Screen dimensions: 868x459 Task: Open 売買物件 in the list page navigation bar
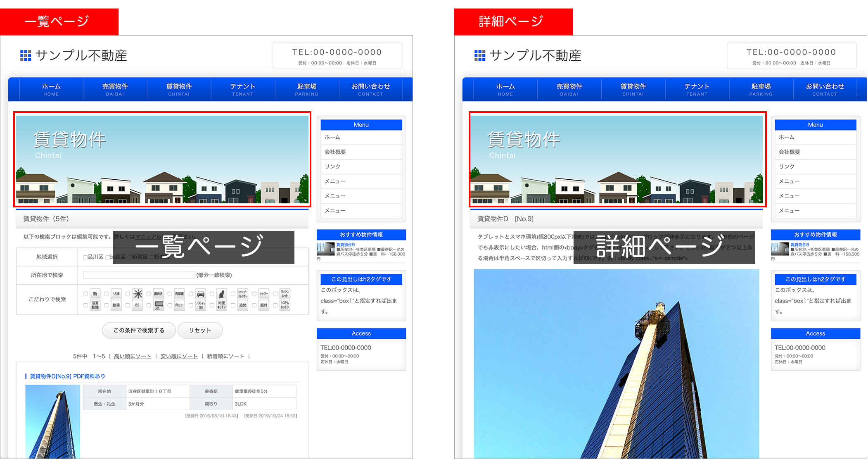click(x=115, y=89)
